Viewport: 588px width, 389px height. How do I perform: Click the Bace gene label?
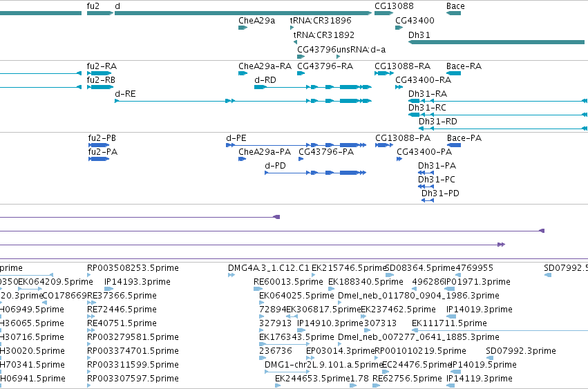point(455,6)
